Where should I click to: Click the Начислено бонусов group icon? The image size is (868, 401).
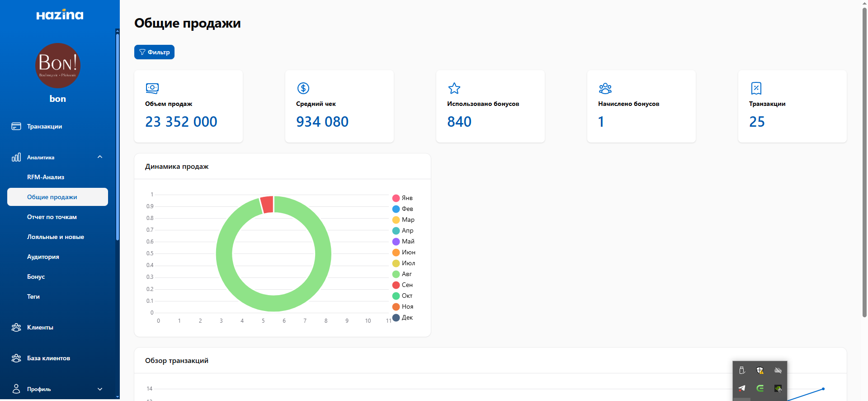coord(605,88)
